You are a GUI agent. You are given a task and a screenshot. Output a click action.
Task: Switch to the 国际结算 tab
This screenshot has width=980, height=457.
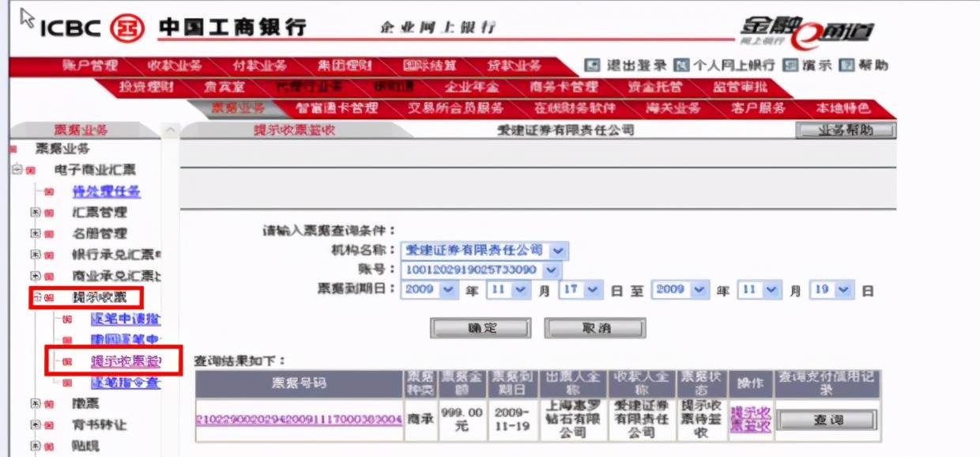click(430, 66)
